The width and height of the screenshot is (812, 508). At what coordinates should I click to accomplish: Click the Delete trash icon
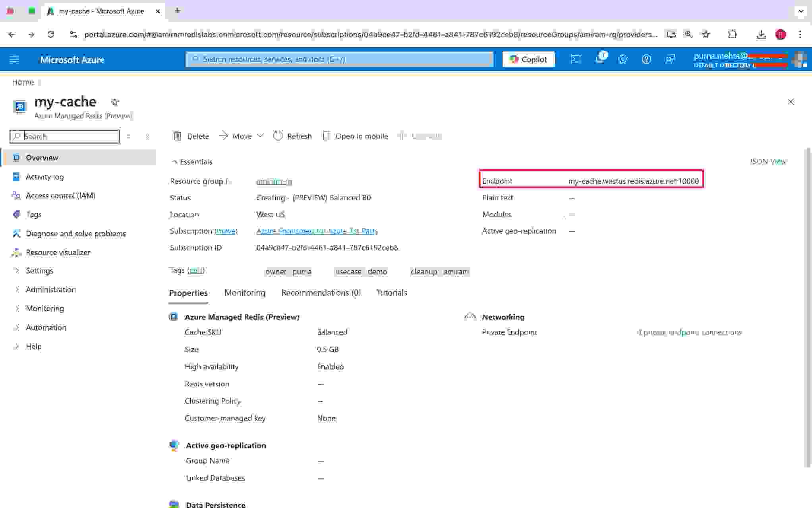tap(177, 136)
